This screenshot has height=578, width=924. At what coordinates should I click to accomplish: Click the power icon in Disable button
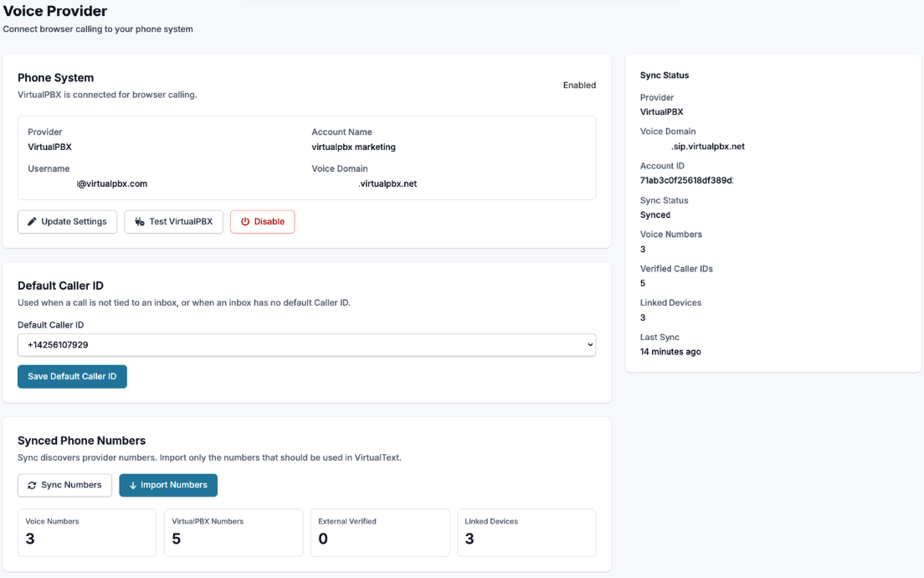245,222
